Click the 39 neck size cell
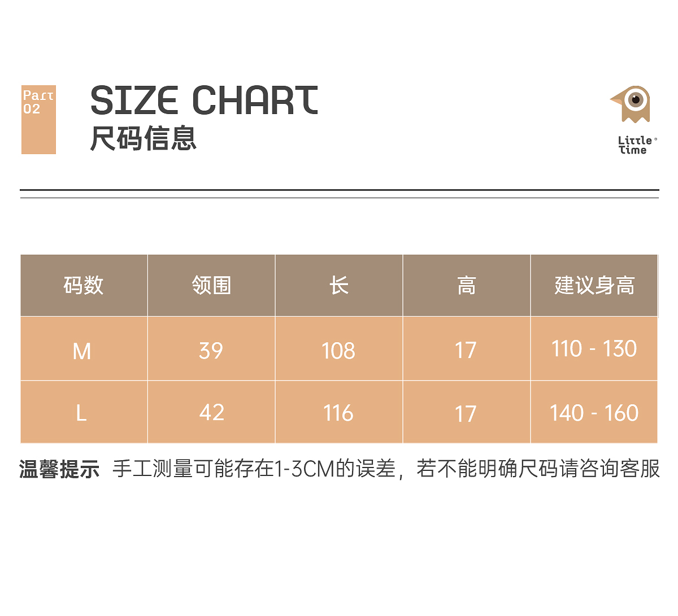The width and height of the screenshot is (678, 616). (211, 351)
